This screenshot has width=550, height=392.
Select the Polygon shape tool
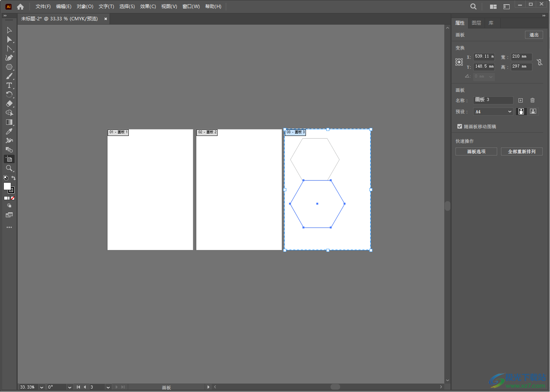pyautogui.click(x=9, y=67)
